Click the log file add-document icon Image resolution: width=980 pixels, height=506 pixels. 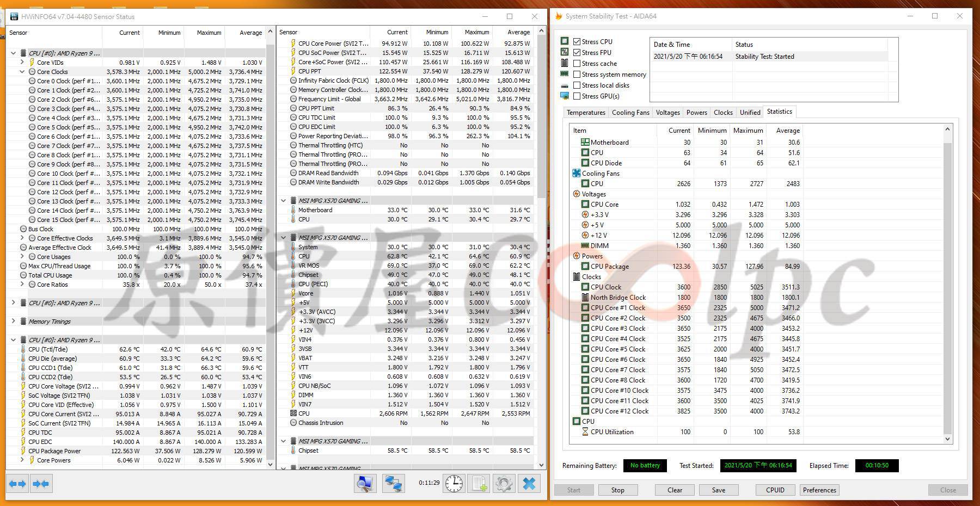(480, 483)
